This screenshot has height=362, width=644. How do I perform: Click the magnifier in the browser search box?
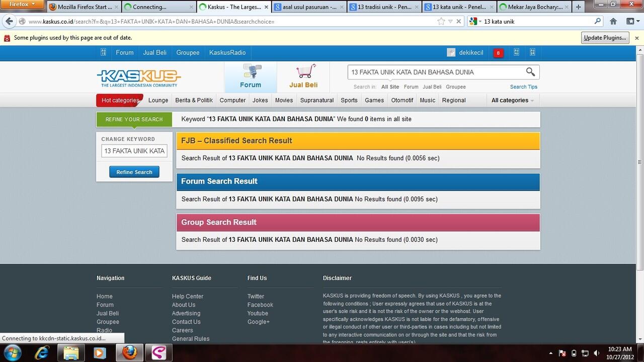pyautogui.click(x=598, y=22)
